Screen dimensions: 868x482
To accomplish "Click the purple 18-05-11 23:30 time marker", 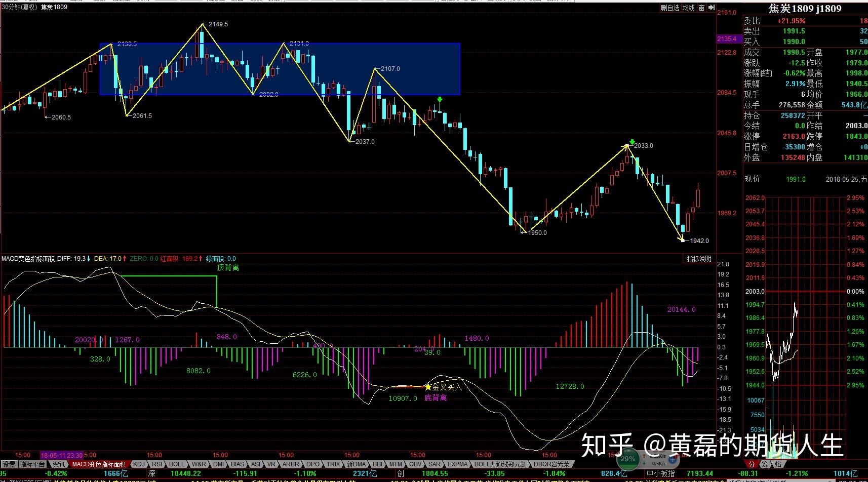I will click(x=62, y=455).
